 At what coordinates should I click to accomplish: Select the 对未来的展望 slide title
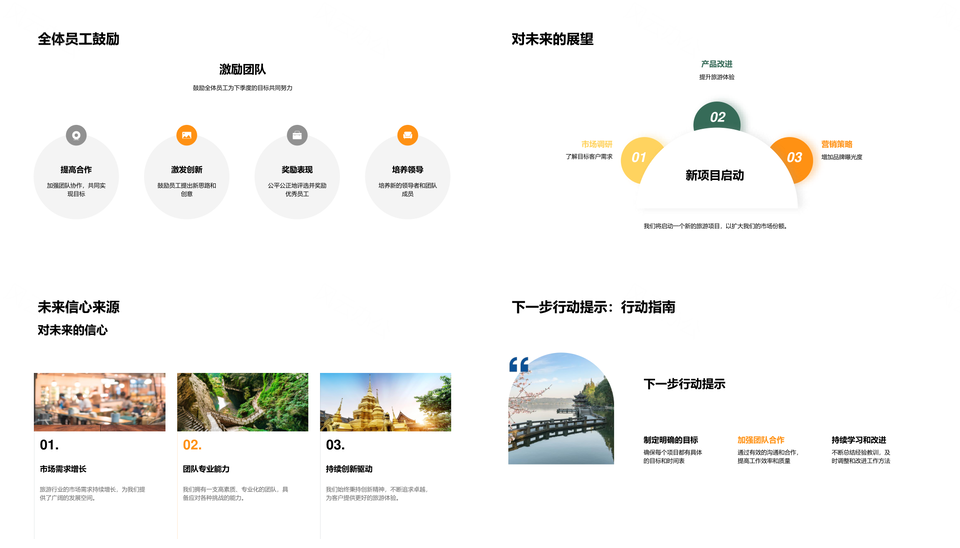click(x=552, y=39)
